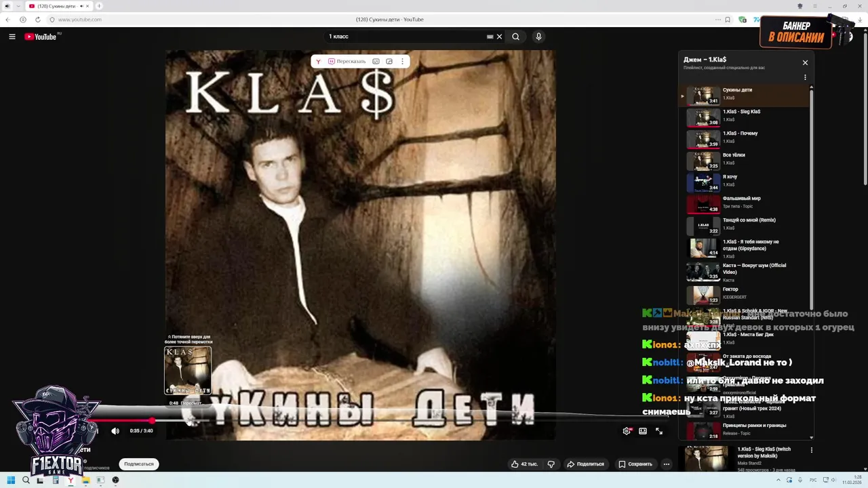The height and width of the screenshot is (488, 868).
Task: Click the search field containing '1 класс'
Action: click(x=407, y=37)
